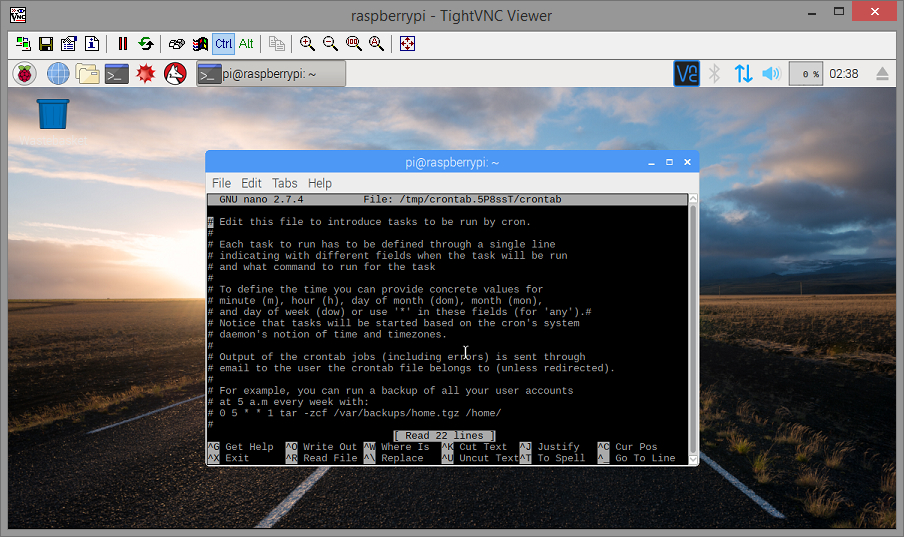
Task: Click the '^_ Go To Line' nano shortcut
Action: pyautogui.click(x=636, y=458)
